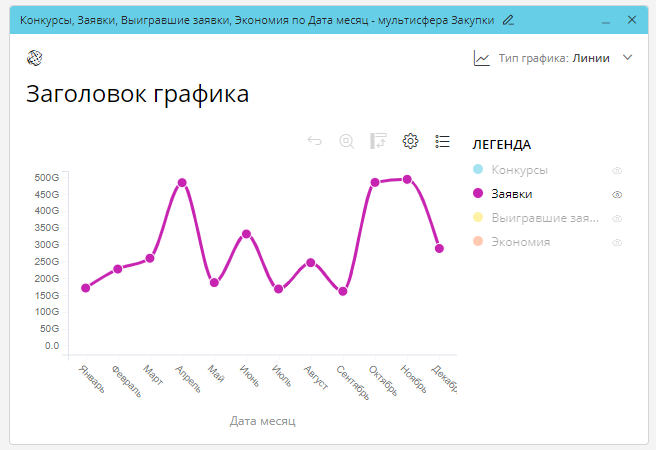
Task: Click the zoom reset magnifier icon
Action: pyautogui.click(x=346, y=141)
